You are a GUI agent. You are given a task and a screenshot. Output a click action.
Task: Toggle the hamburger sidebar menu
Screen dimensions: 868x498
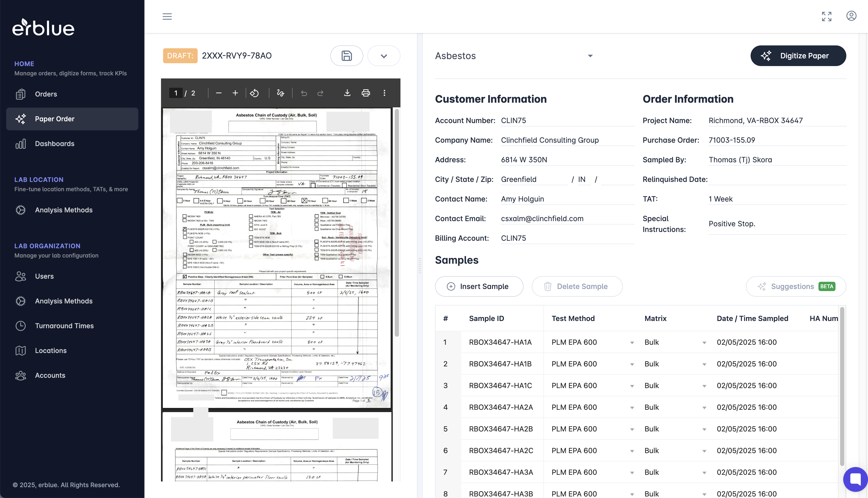tap(167, 17)
